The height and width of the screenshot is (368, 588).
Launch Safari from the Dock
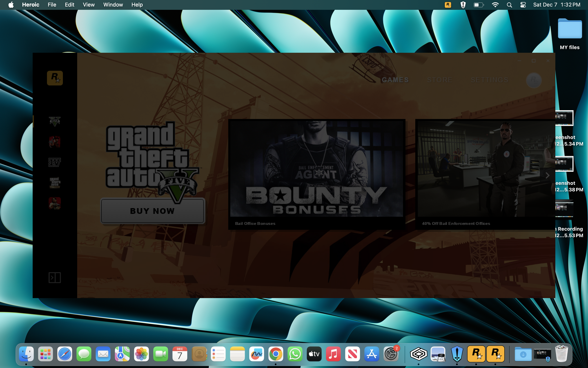point(65,354)
